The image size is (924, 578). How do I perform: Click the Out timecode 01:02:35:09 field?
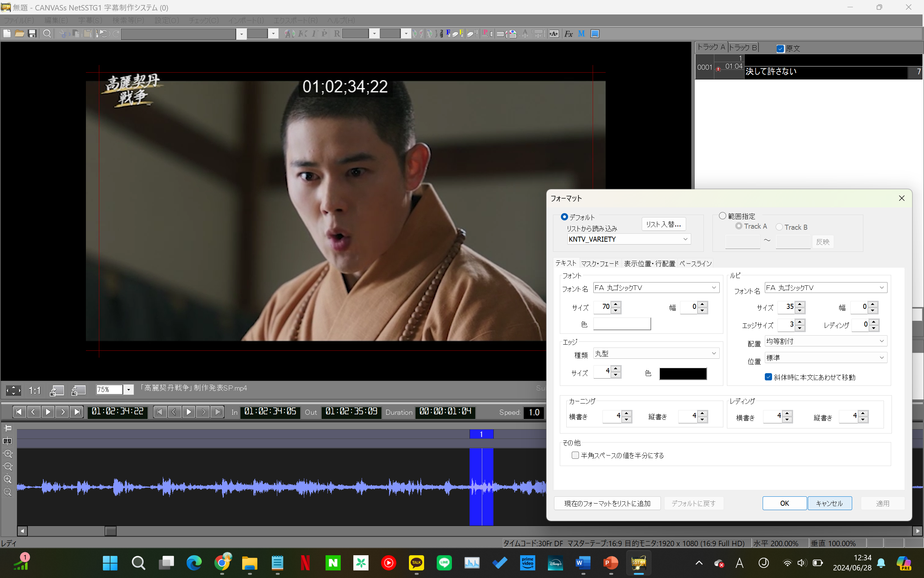[351, 412]
